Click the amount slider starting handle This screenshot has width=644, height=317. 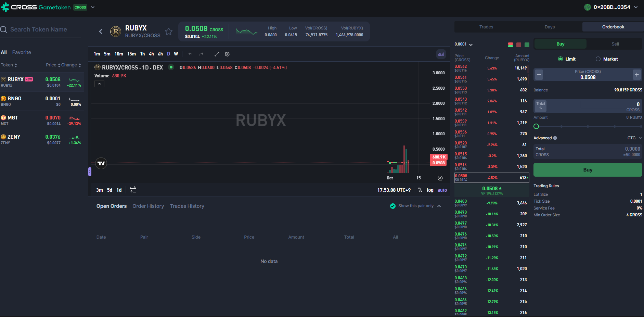pos(536,126)
